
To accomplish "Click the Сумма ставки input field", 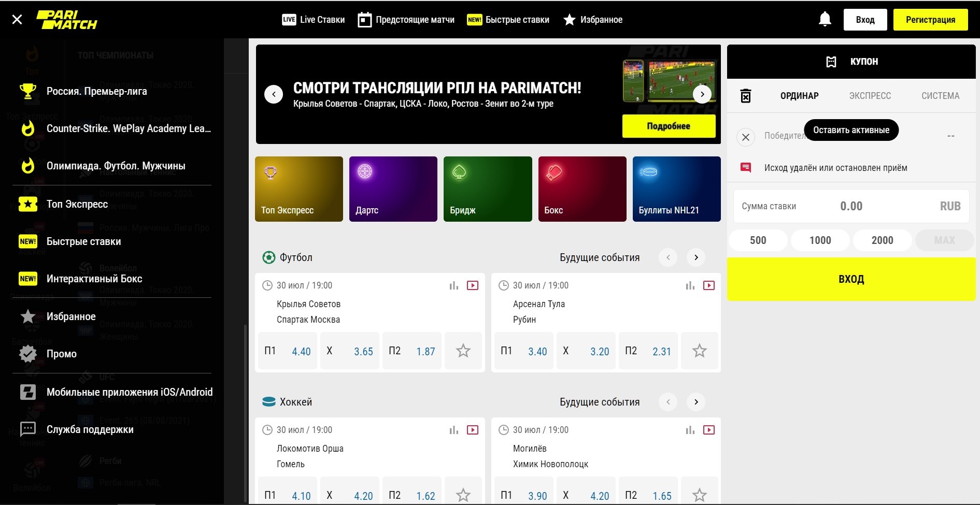I will (851, 206).
